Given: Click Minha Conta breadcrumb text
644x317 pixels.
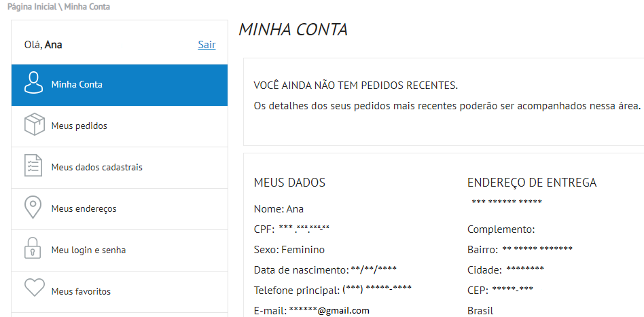Looking at the screenshot, I should 87,7.
